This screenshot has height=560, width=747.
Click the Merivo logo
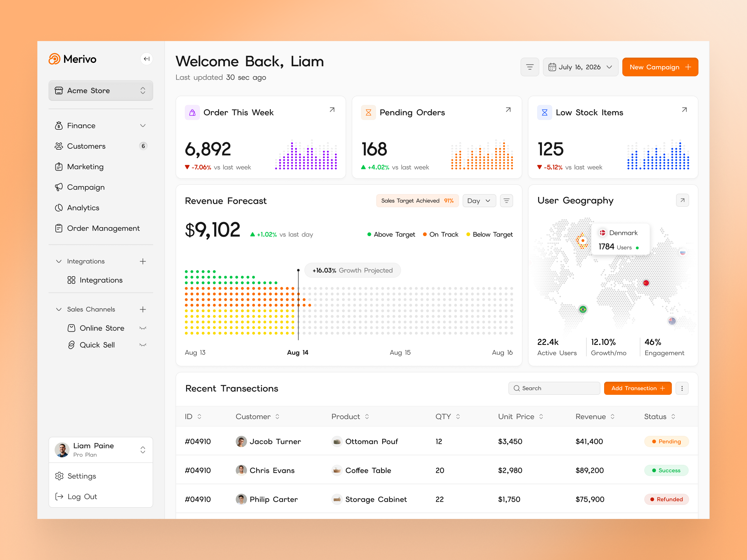click(73, 59)
